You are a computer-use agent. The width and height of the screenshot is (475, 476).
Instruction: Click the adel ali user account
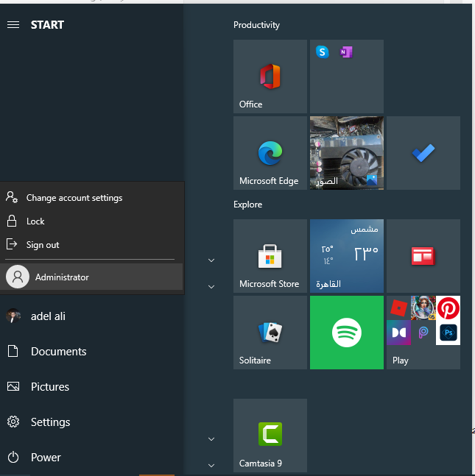[91, 316]
